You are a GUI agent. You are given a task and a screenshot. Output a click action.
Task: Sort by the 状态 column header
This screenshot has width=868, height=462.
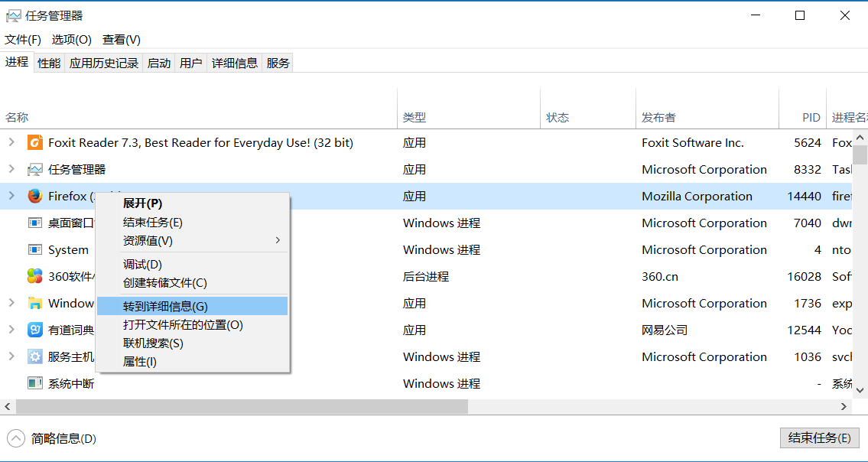pos(588,109)
